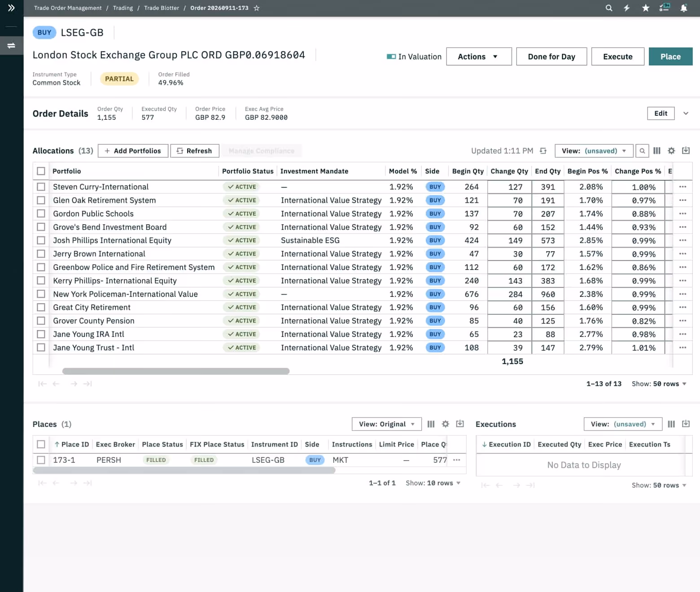
Task: Sort by Change Qty column header
Action: (x=509, y=171)
